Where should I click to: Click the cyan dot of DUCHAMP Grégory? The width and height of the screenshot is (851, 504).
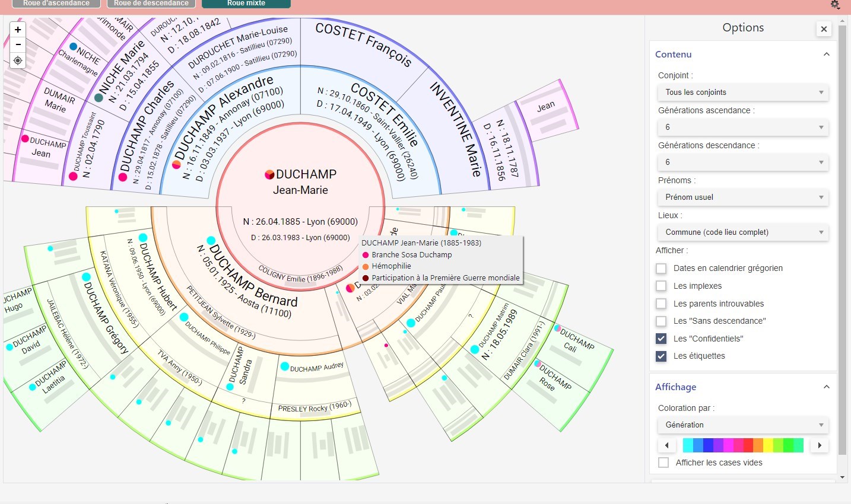[86, 277]
